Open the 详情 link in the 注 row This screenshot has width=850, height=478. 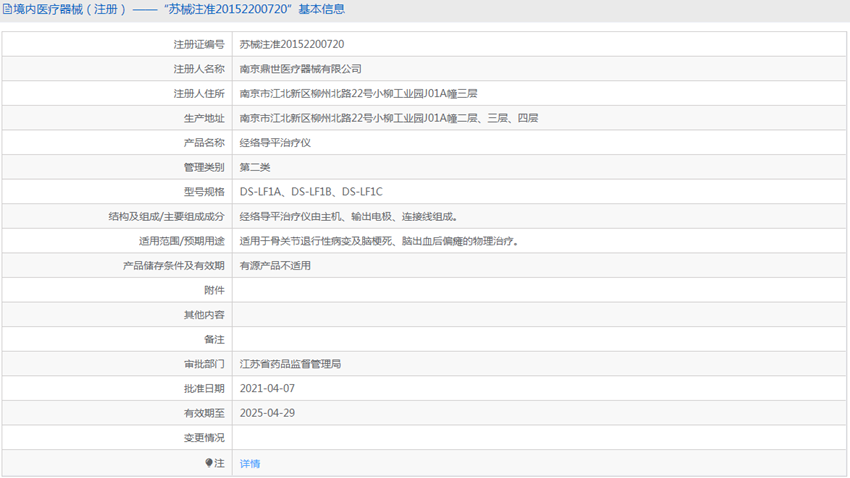click(x=250, y=463)
